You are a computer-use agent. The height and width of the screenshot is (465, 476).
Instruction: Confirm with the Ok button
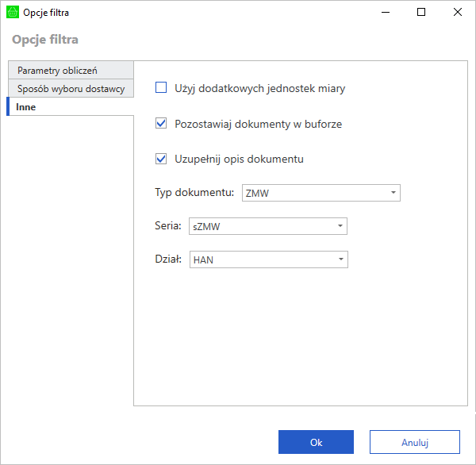tap(316, 442)
